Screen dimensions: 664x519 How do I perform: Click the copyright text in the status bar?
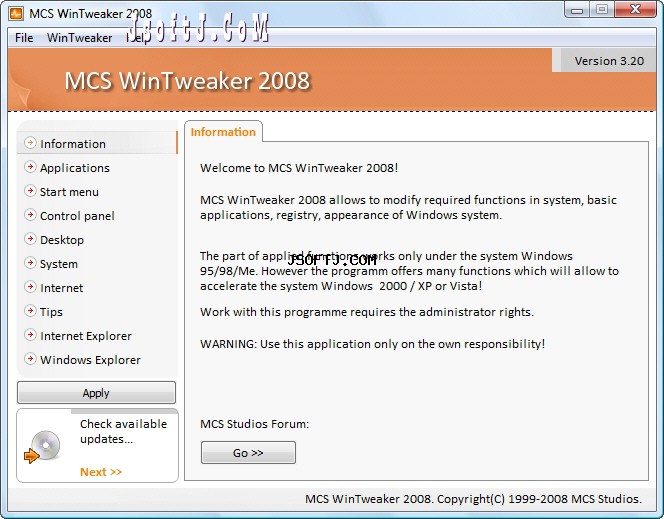coord(473,499)
